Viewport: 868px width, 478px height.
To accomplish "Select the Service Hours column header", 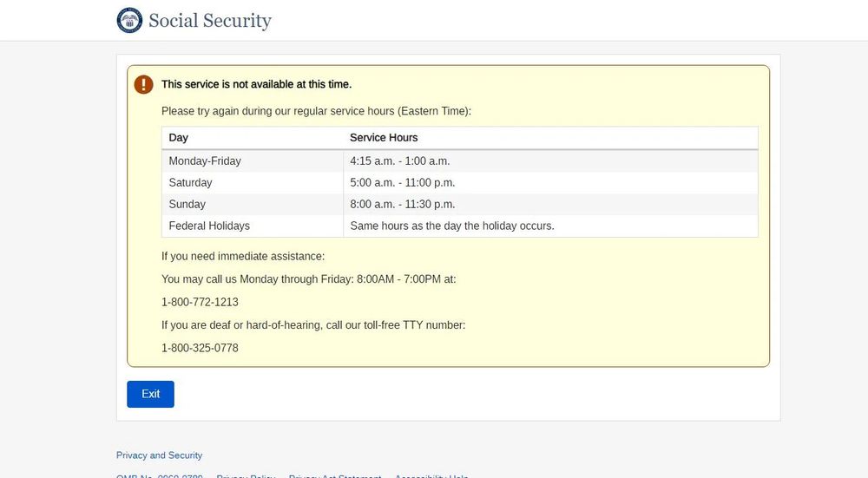I will (x=384, y=138).
